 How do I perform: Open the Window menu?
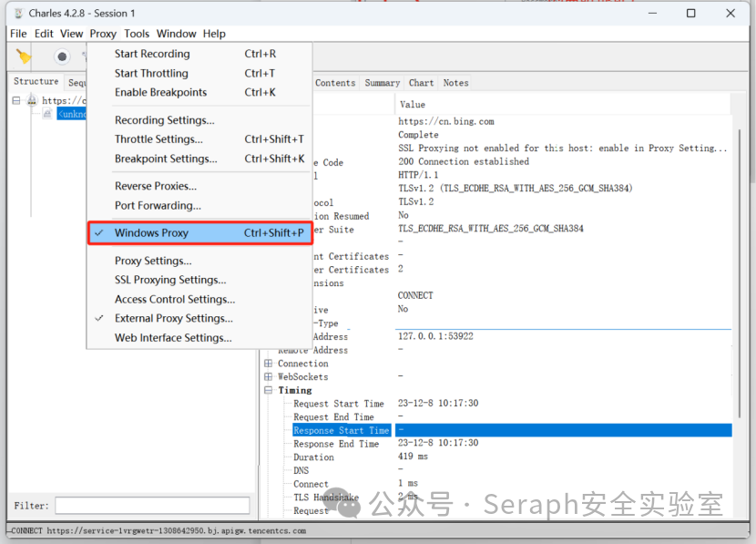tap(176, 34)
